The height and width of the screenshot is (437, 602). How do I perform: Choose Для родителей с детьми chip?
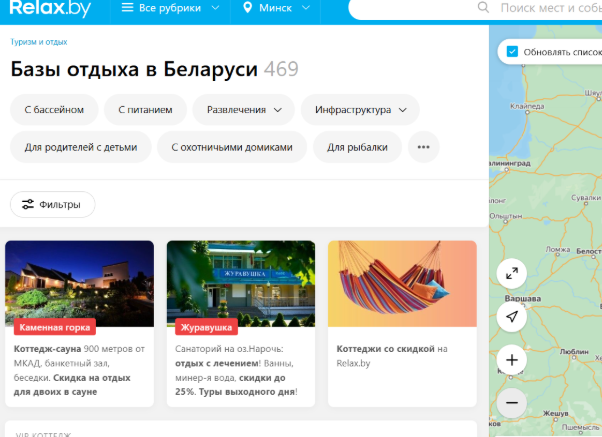[81, 147]
